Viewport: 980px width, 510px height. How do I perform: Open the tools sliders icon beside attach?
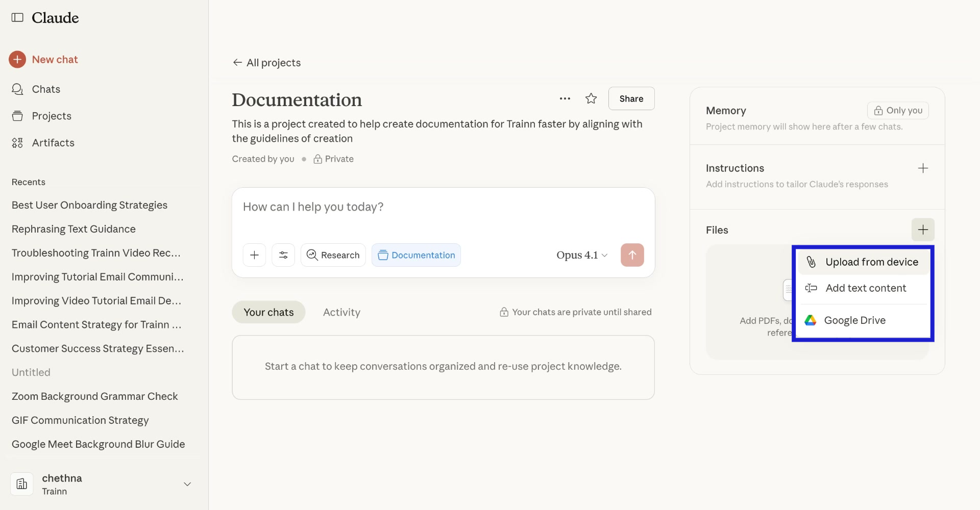click(283, 255)
